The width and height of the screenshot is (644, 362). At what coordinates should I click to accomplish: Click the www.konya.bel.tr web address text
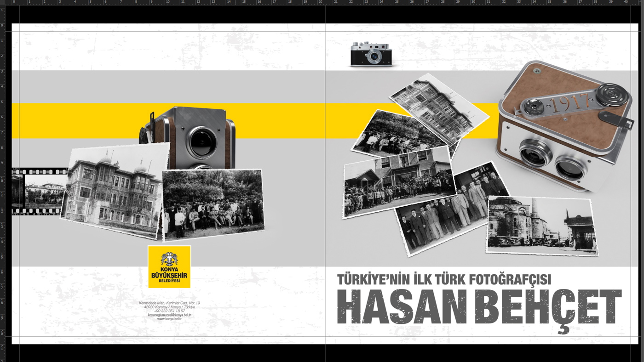tap(169, 319)
